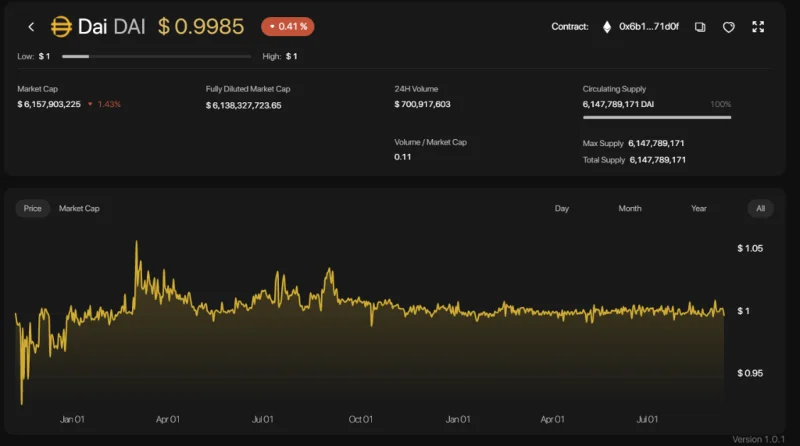Click the 24H Volume value $ 700,917,603
This screenshot has width=800, height=446.
click(x=422, y=104)
